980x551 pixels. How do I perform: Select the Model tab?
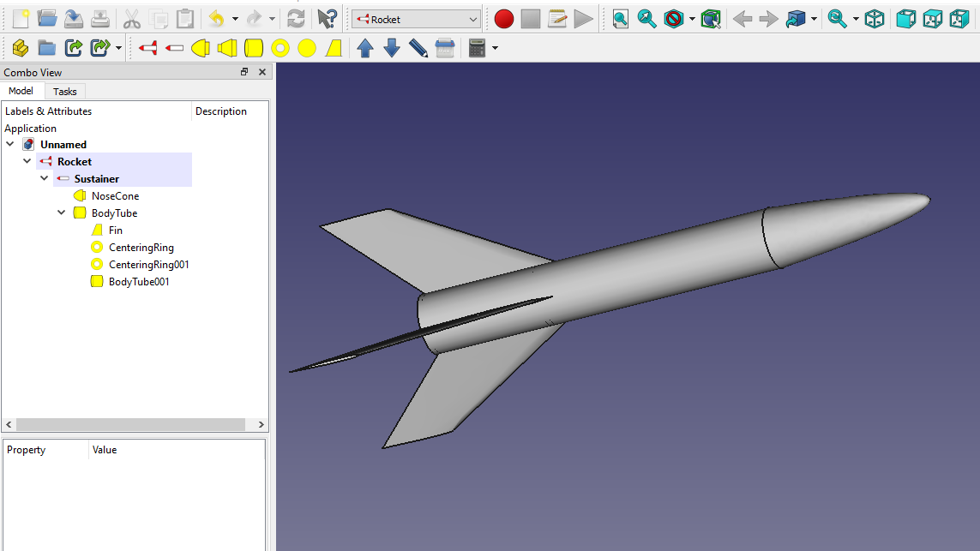[21, 91]
